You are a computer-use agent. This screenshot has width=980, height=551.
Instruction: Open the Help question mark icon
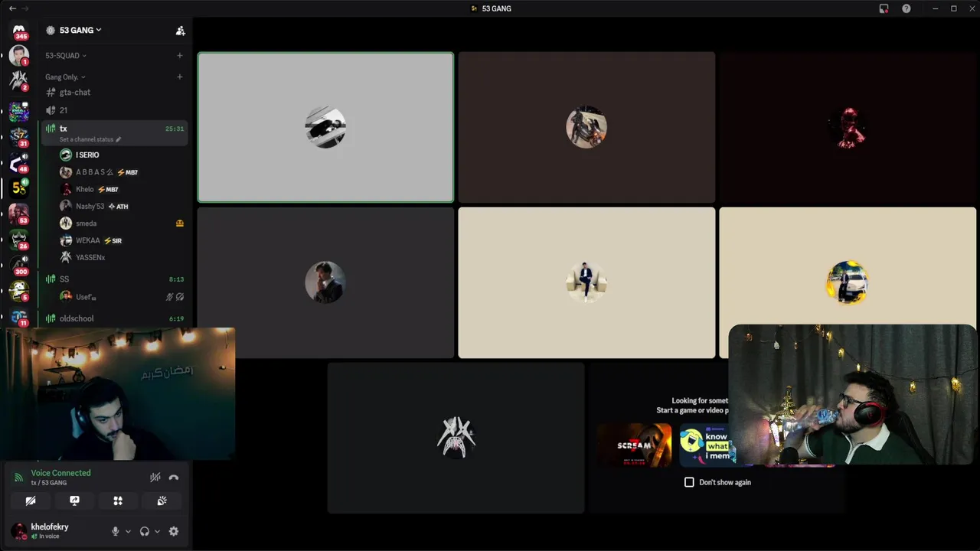click(x=906, y=8)
